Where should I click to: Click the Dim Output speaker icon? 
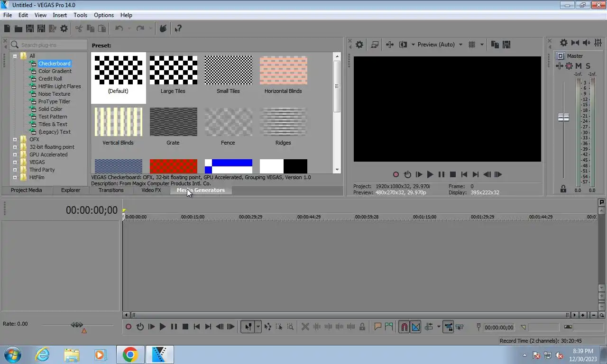click(586, 43)
